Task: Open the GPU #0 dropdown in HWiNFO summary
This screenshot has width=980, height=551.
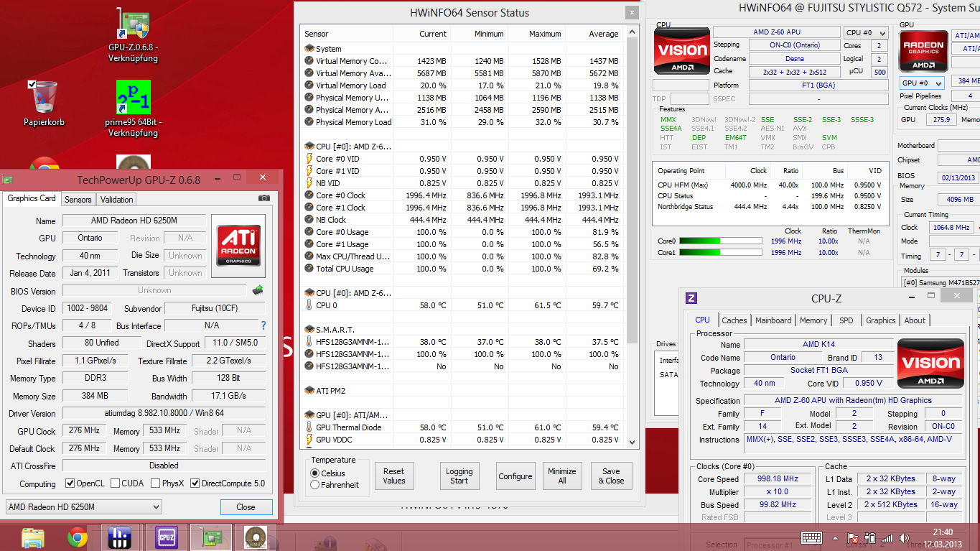Action: 922,83
